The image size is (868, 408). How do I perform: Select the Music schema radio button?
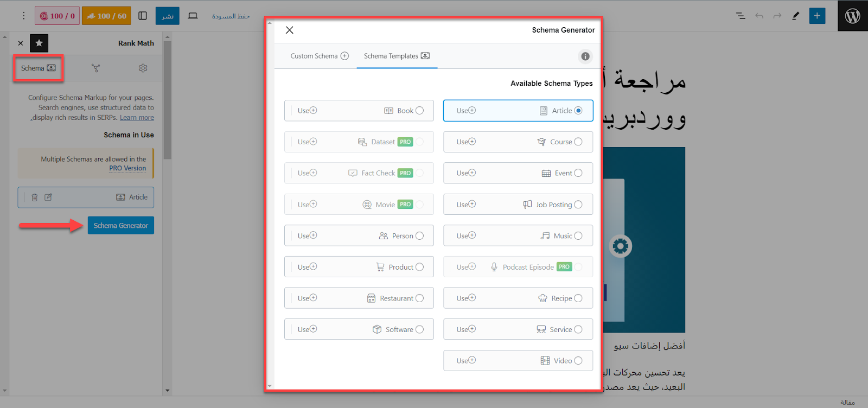578,235
